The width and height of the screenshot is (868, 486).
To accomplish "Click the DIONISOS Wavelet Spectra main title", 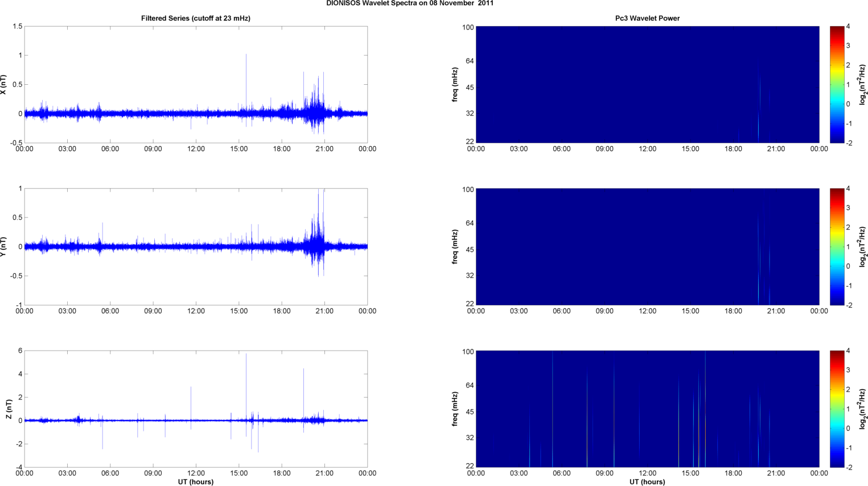I will [410, 3].
